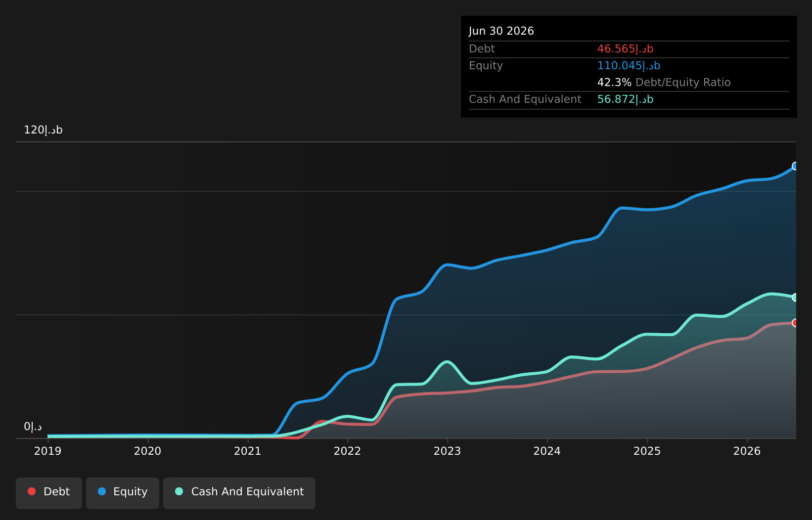The height and width of the screenshot is (520, 812).
Task: Click the 0 y-axis minimum label
Action: 33,427
